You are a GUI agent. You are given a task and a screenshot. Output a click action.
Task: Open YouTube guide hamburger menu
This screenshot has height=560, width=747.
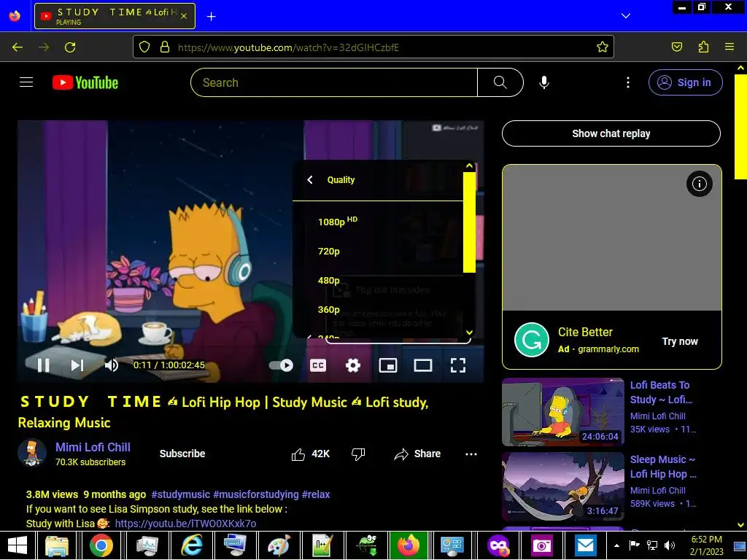[26, 82]
